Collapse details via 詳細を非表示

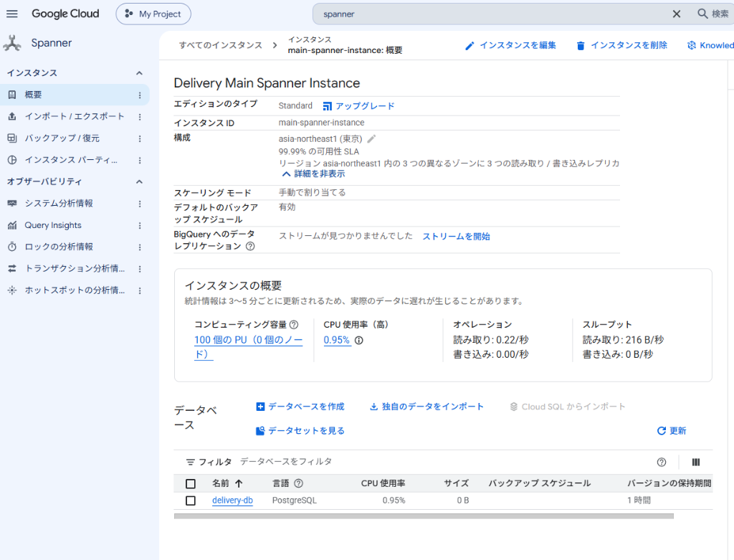tap(314, 174)
